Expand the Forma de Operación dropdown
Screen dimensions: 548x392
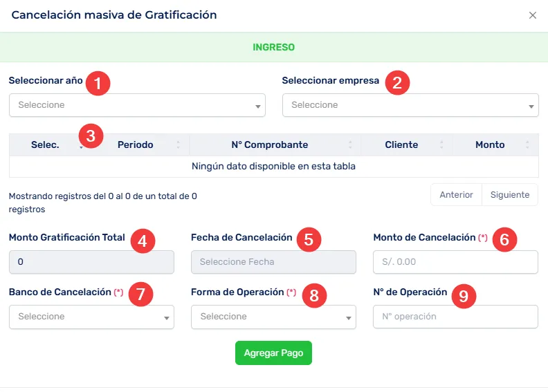pos(273,317)
